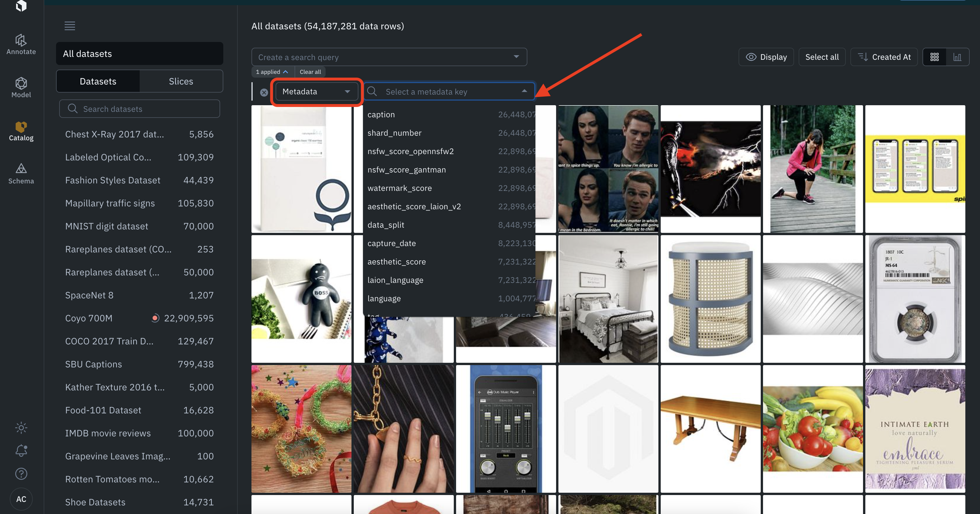Image resolution: width=980 pixels, height=514 pixels.
Task: Open notifications bell icon
Action: click(21, 450)
